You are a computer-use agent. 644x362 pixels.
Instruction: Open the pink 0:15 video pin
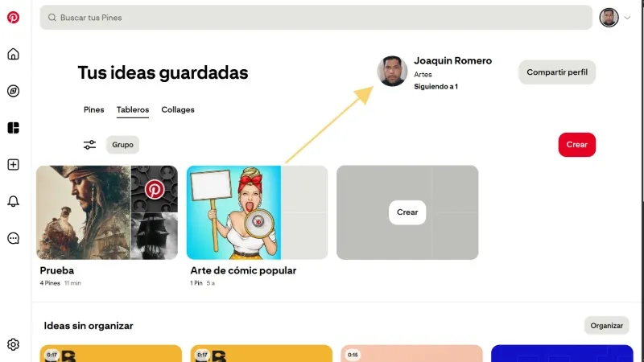(x=411, y=353)
